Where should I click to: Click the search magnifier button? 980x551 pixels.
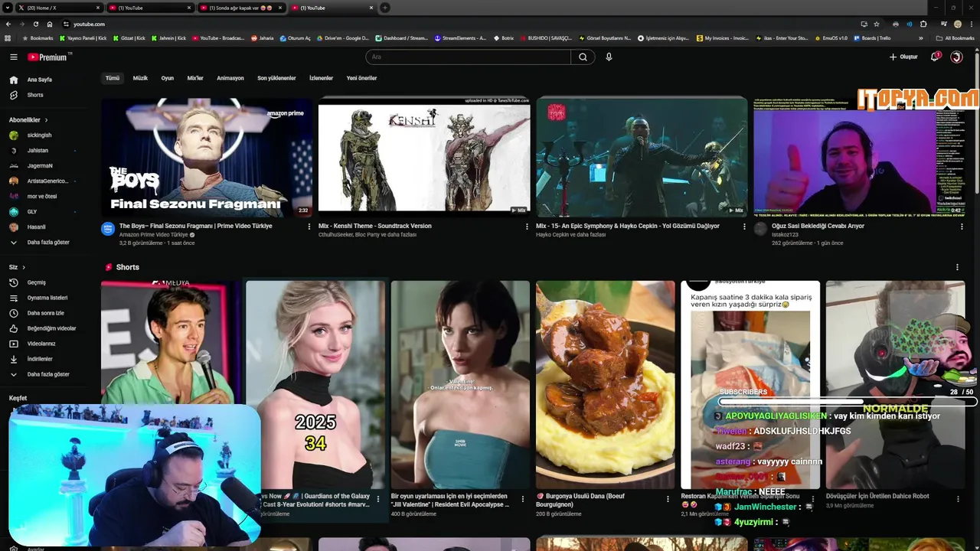[583, 57]
